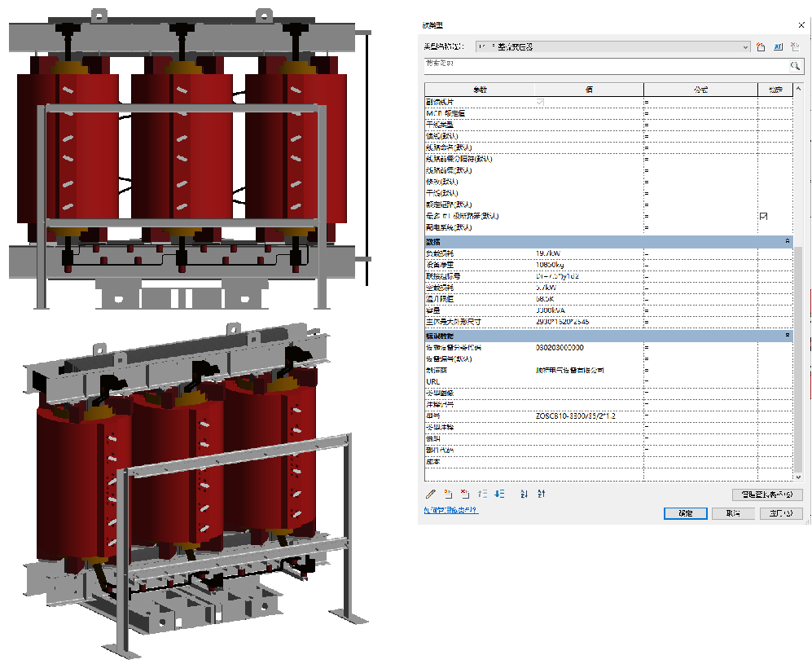The height and width of the screenshot is (664, 812).
Task: Click the Edit Parameter pencil icon
Action: pyautogui.click(x=431, y=494)
